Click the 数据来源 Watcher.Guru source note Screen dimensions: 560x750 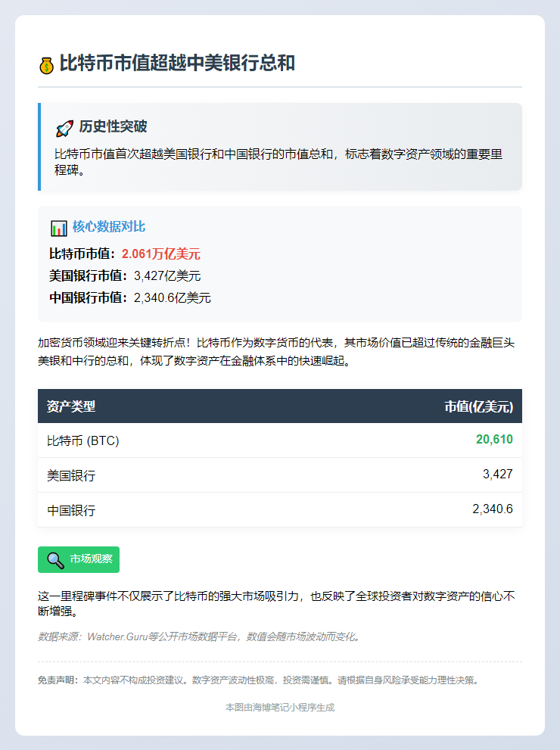coord(201,636)
